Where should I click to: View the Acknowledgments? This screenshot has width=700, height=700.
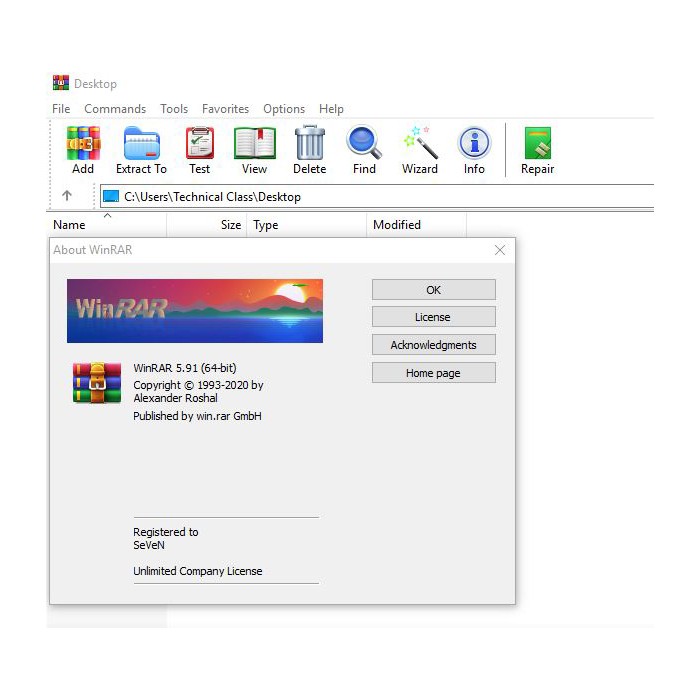(433, 345)
